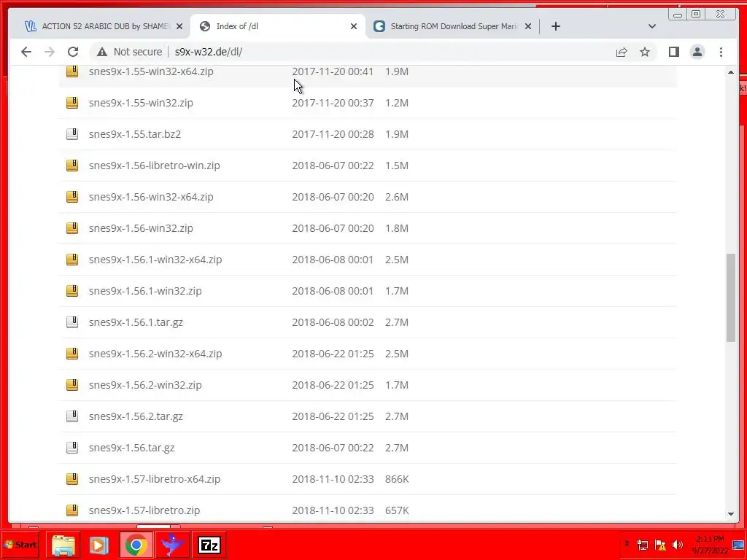Open snes9x-1.56.tar.gz link
Screen dimensions: 747x560
click(x=131, y=448)
